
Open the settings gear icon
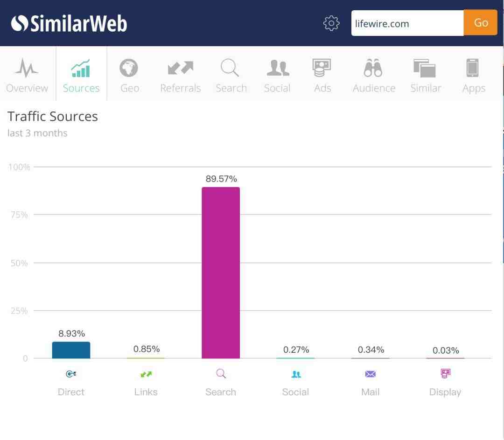coord(331,23)
